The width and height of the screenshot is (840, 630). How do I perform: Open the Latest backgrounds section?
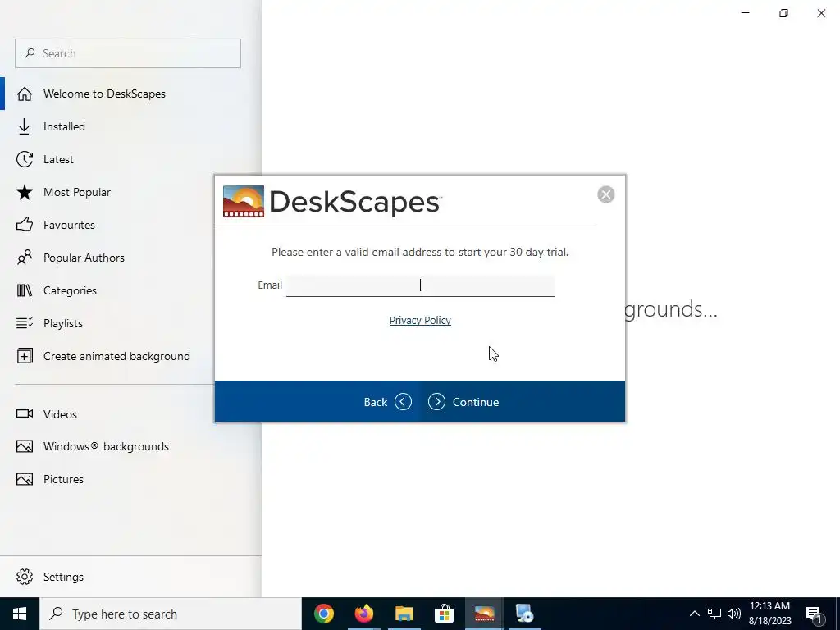[58, 159]
